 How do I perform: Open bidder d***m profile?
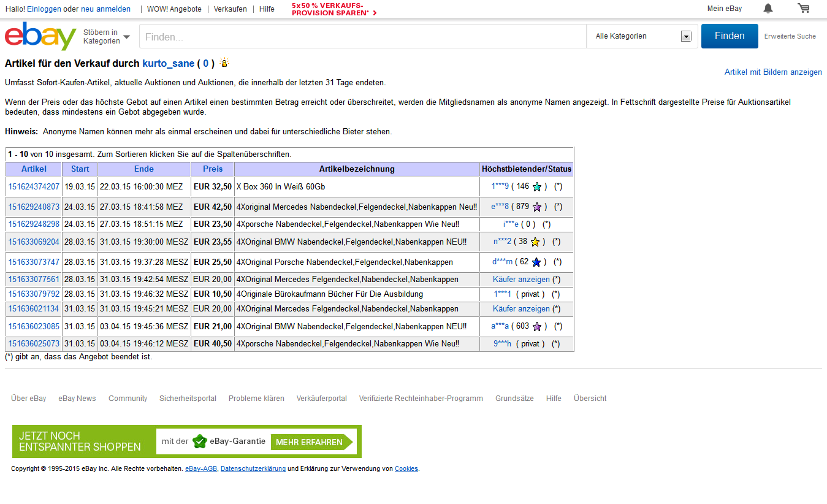coord(502,262)
